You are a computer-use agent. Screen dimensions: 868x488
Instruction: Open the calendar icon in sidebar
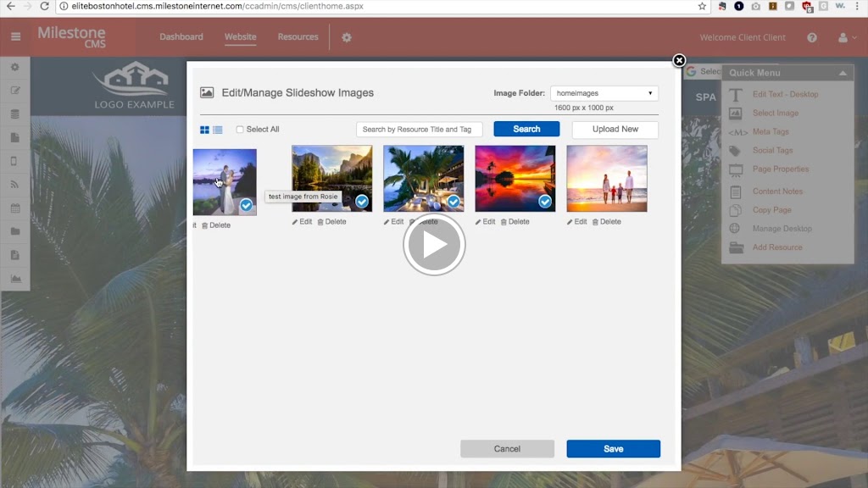pos(15,208)
